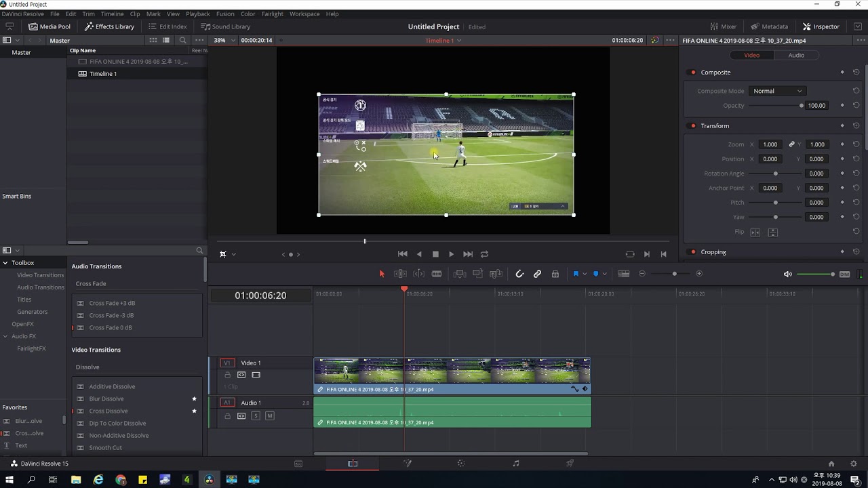Disable Video 1 track visibility

(x=256, y=375)
